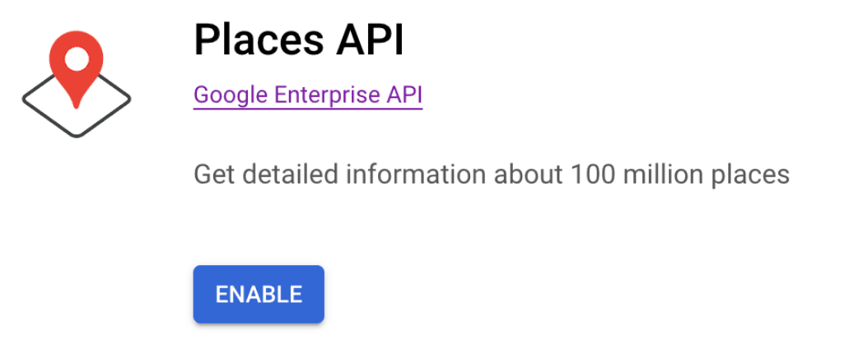Click the pointed tip of the red pin

pos(76,105)
